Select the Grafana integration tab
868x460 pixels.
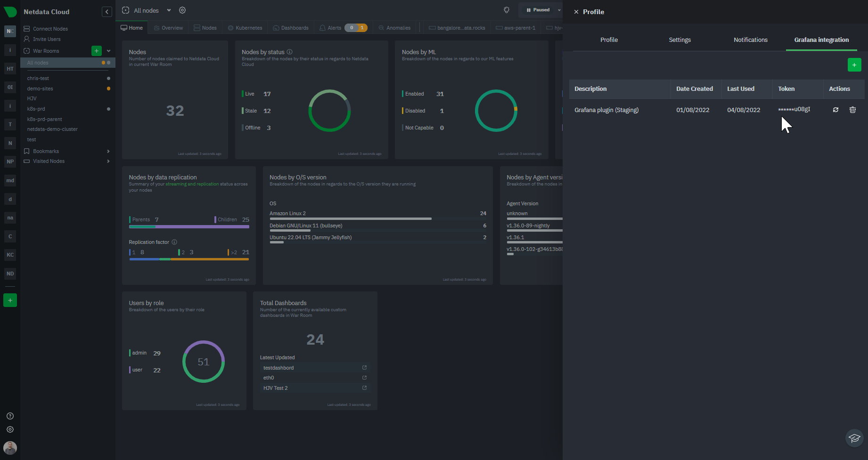tap(821, 40)
